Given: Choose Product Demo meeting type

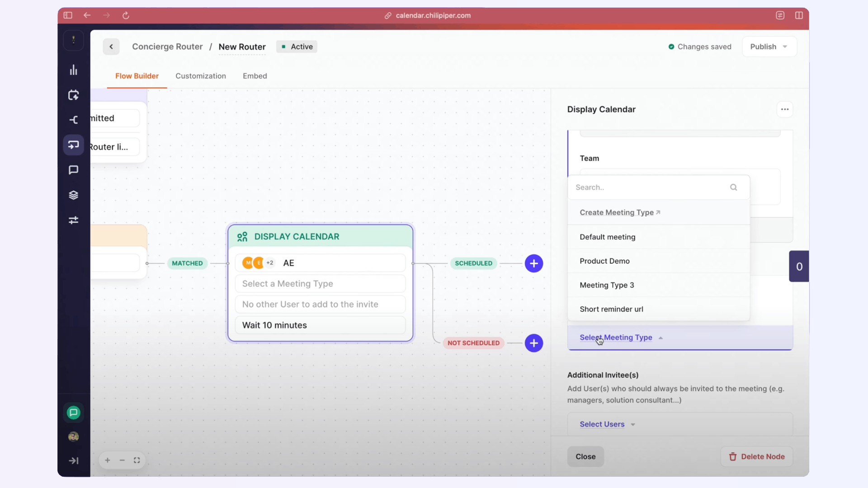Looking at the screenshot, I should point(604,261).
